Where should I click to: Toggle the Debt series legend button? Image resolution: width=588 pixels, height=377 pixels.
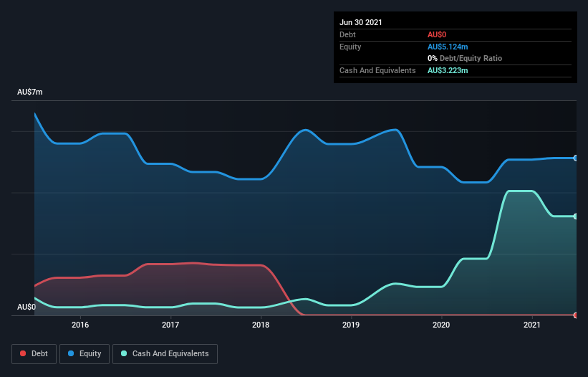point(34,354)
